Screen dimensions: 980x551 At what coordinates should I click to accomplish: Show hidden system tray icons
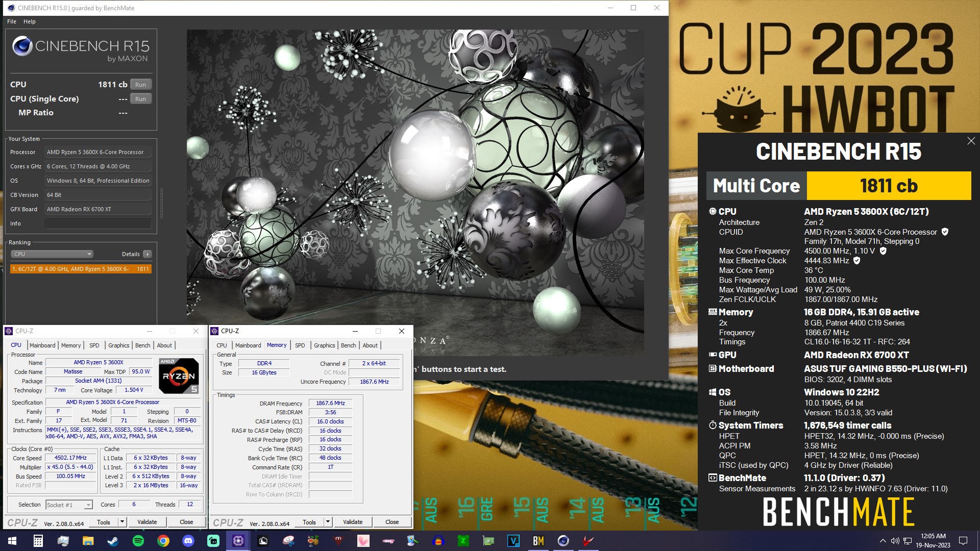[883, 541]
